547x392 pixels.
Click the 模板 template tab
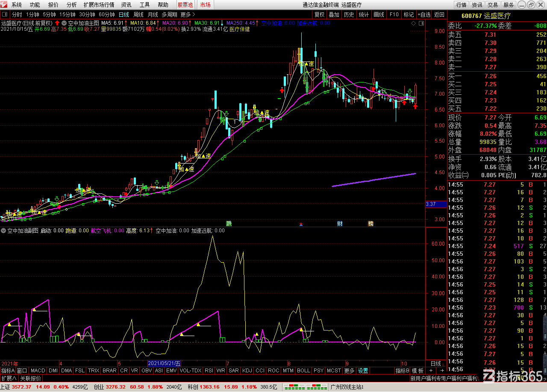click(418, 371)
